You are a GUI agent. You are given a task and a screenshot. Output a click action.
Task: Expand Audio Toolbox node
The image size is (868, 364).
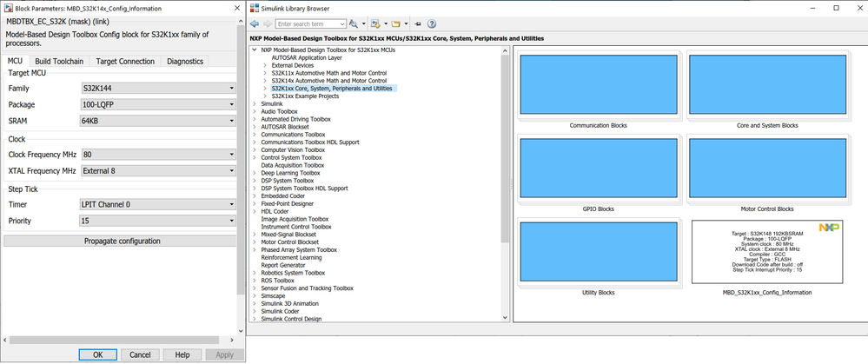click(254, 112)
